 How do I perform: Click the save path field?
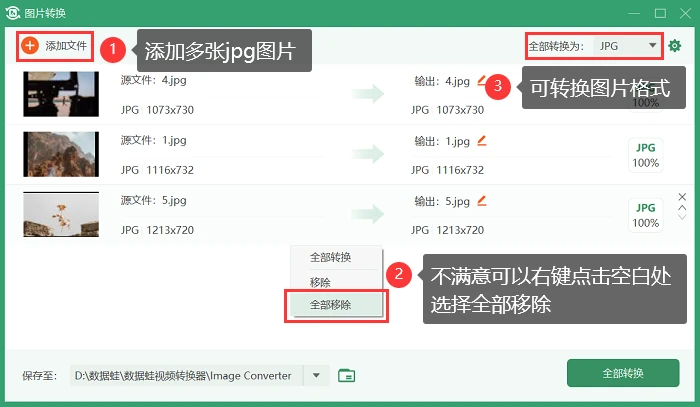point(187,375)
